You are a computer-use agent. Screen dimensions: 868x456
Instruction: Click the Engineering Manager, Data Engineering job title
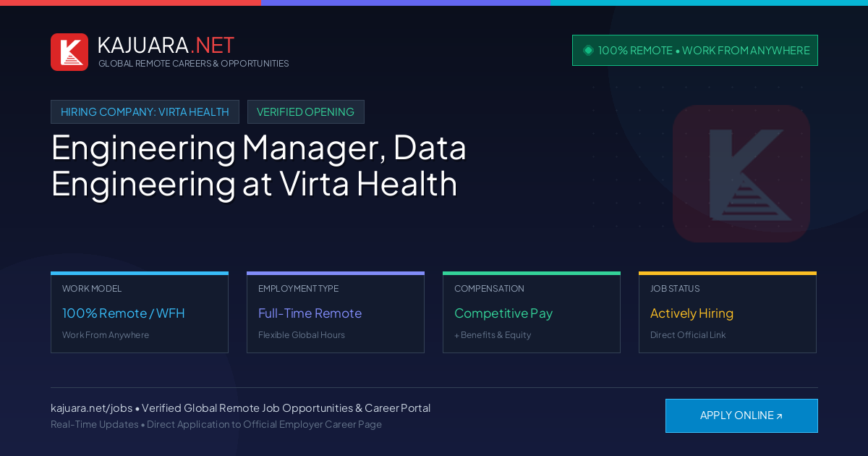(x=259, y=165)
